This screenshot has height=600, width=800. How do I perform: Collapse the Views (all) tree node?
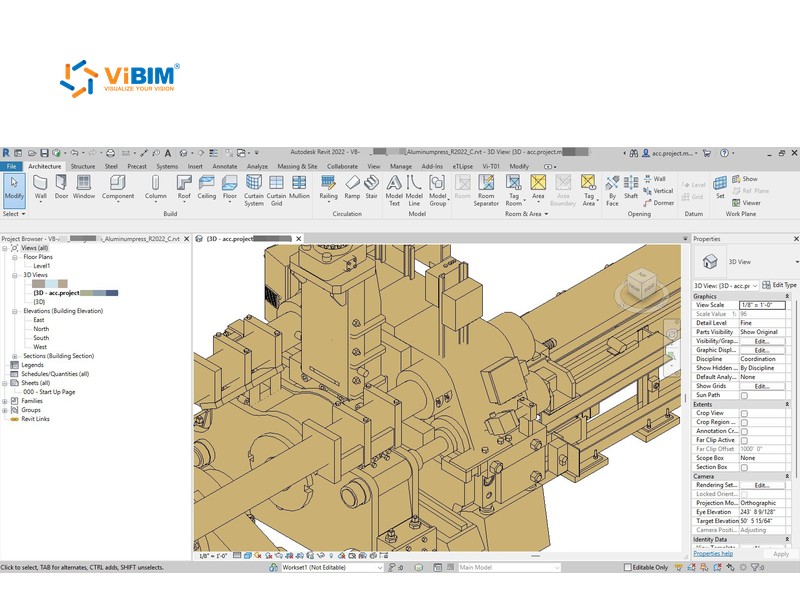tap(5, 248)
